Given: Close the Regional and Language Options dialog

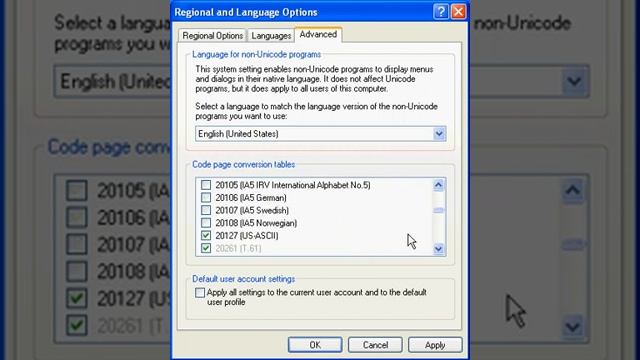Looking at the screenshot, I should coord(458,12).
